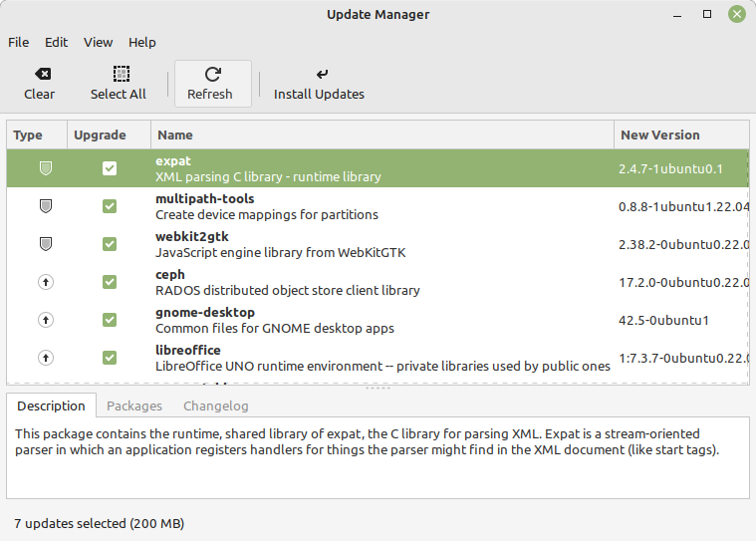The width and height of the screenshot is (756, 541).
Task: Open the File menu
Action: (18, 43)
